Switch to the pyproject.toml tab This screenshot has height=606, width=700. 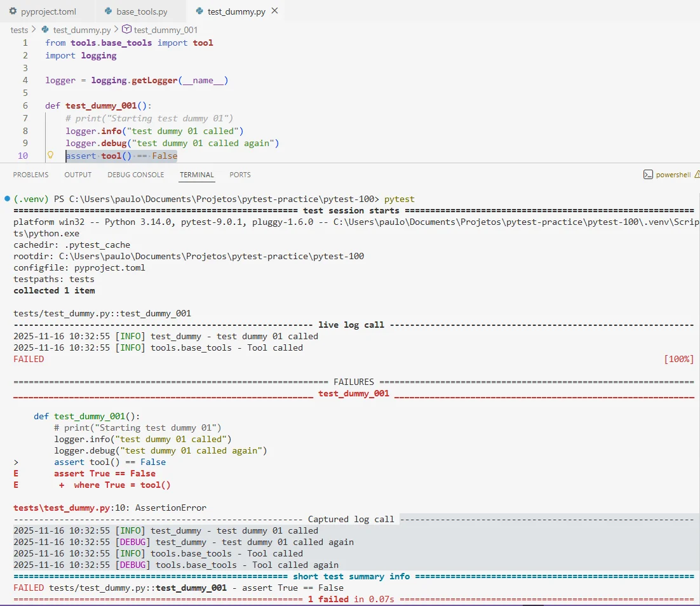point(48,11)
